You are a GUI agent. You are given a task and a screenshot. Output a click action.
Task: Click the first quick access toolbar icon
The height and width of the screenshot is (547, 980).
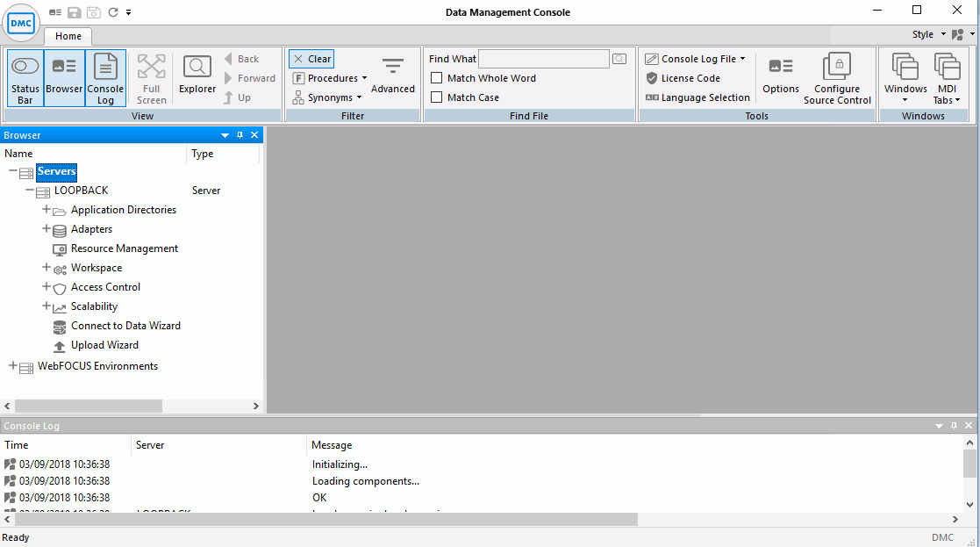(x=55, y=12)
